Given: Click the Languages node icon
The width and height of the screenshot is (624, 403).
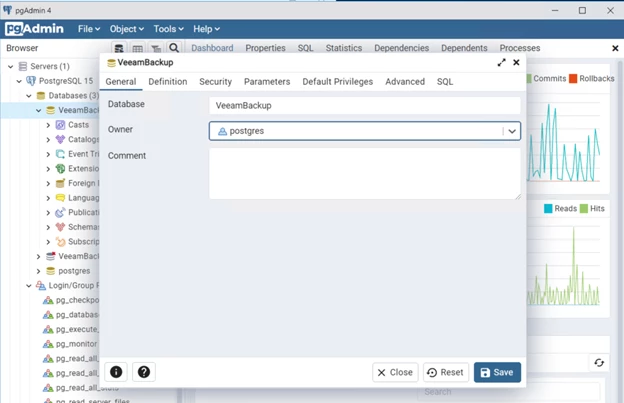Looking at the screenshot, I should click(60, 198).
